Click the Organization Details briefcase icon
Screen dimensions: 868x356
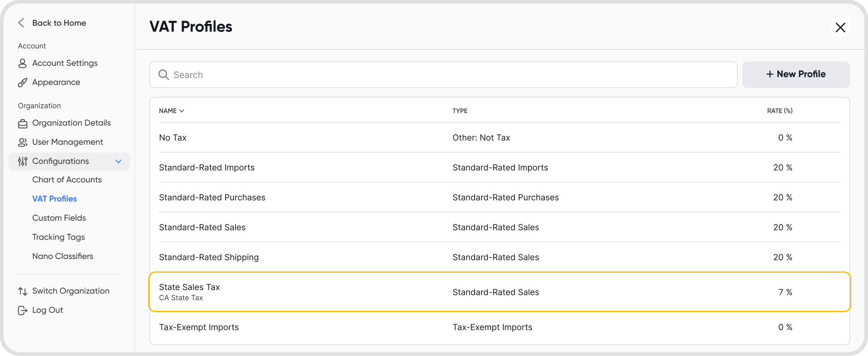pyautogui.click(x=22, y=124)
